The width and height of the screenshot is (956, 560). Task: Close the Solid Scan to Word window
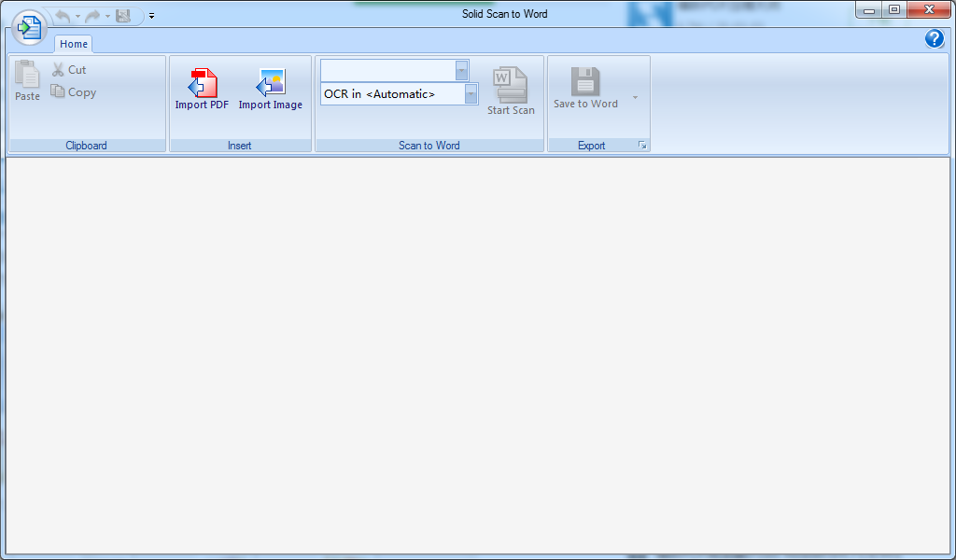[929, 9]
